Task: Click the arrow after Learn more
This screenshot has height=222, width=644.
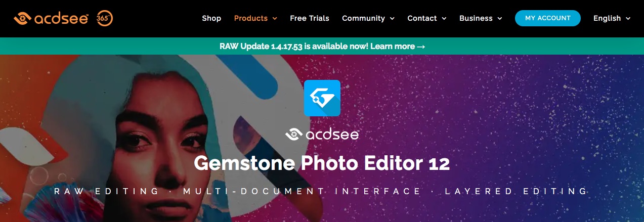Action: click(x=420, y=46)
